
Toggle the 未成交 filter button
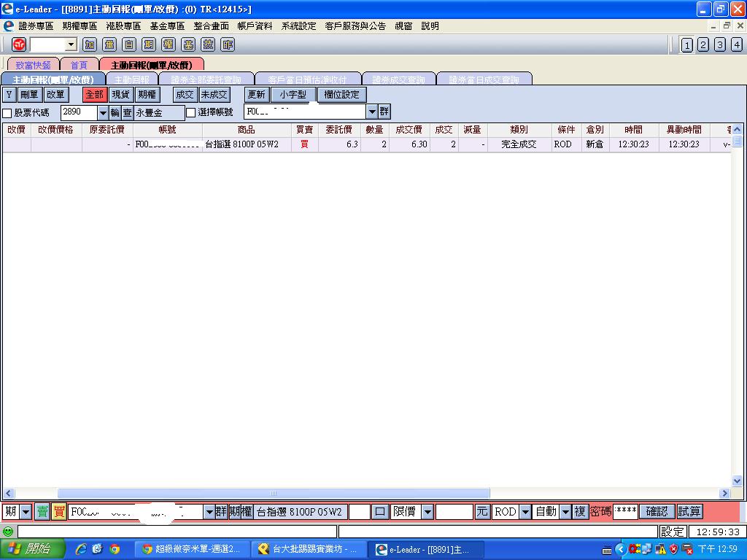coord(214,95)
